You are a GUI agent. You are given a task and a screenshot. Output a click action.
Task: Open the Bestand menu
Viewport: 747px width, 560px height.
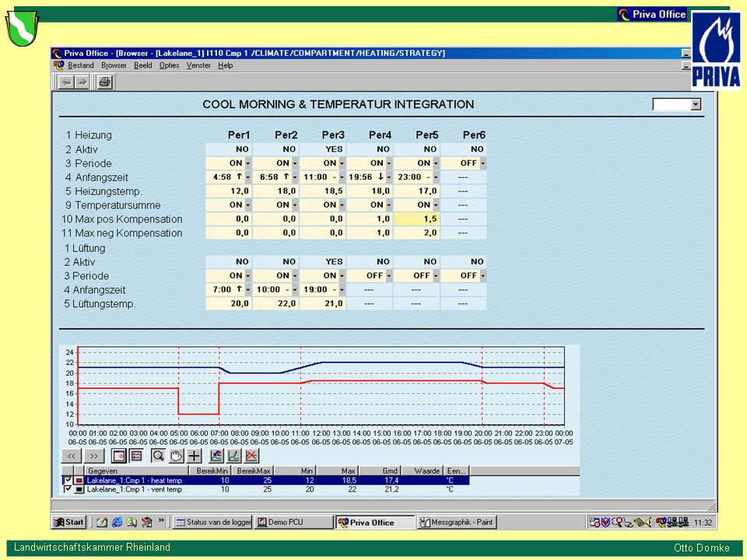coord(80,65)
